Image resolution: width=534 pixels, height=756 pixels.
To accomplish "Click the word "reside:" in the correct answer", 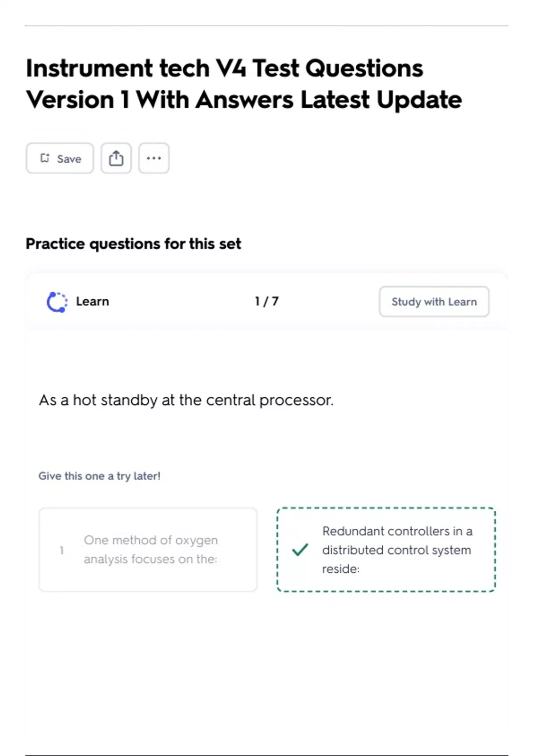I will [x=340, y=569].
